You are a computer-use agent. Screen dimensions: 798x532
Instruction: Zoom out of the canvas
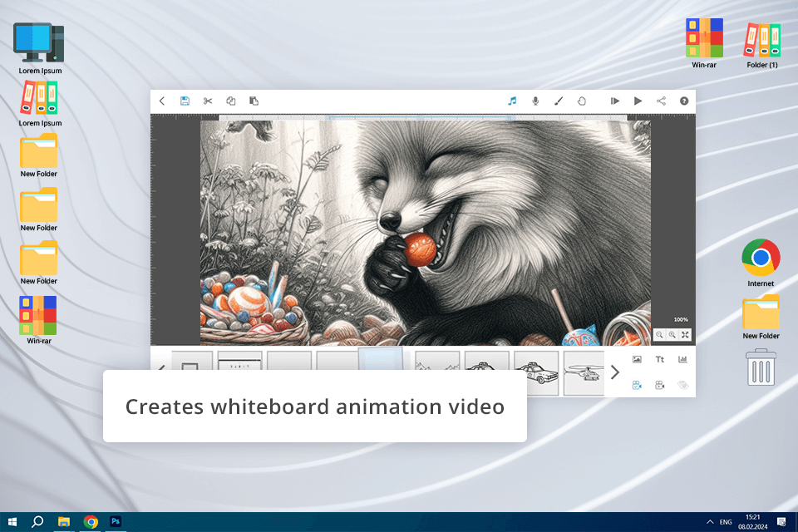pyautogui.click(x=659, y=334)
